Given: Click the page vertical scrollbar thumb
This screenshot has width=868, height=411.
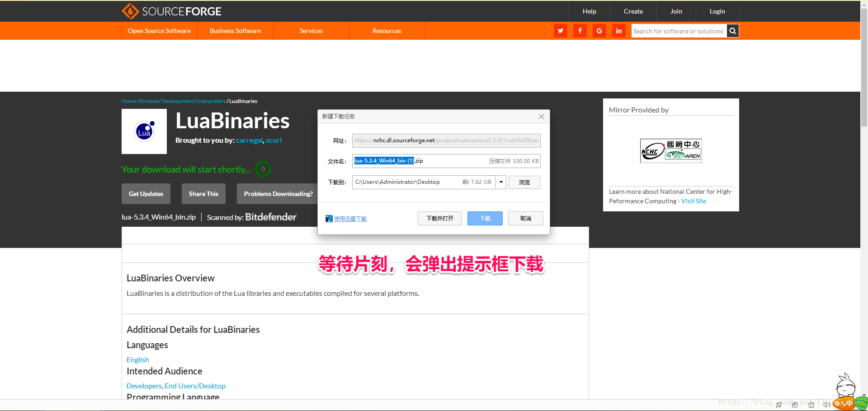Looking at the screenshot, I should pos(864,68).
